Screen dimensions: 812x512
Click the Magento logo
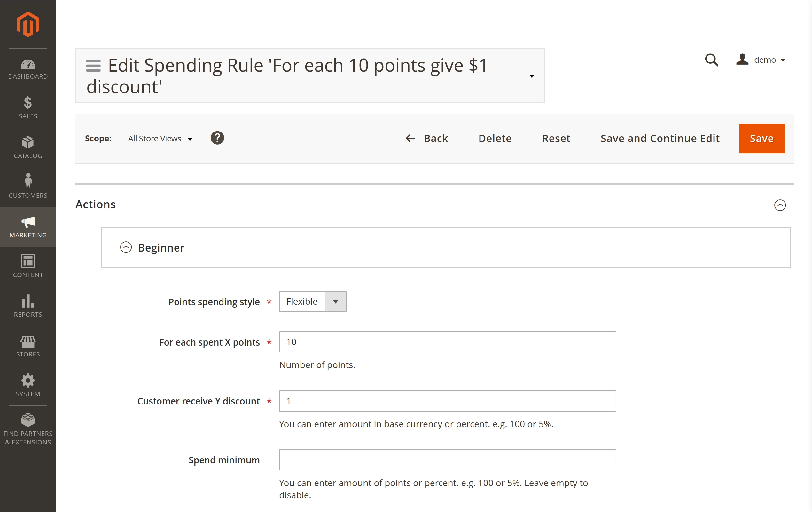tap(28, 24)
